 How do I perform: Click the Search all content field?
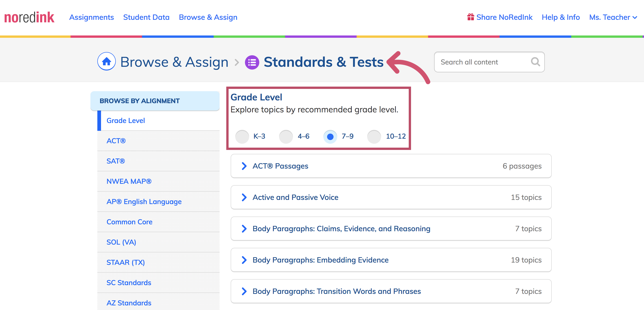point(489,62)
